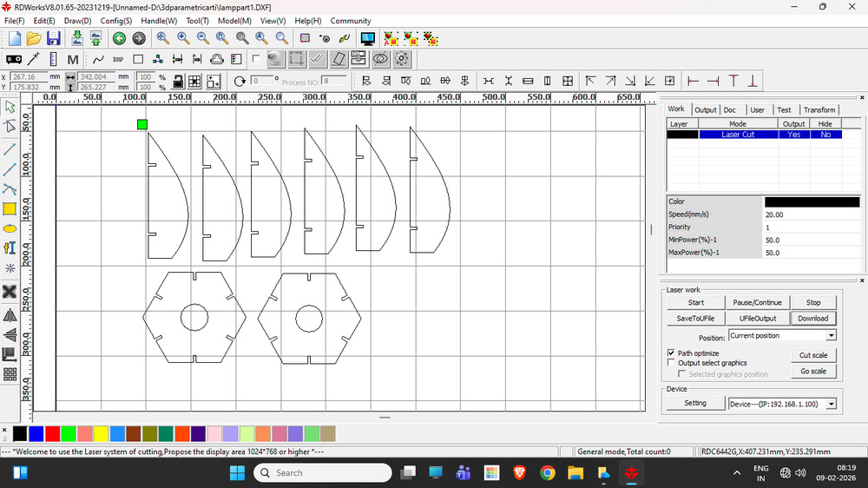The height and width of the screenshot is (488, 868).
Task: Open the array grid tool in left toolbar
Action: pyautogui.click(x=10, y=374)
